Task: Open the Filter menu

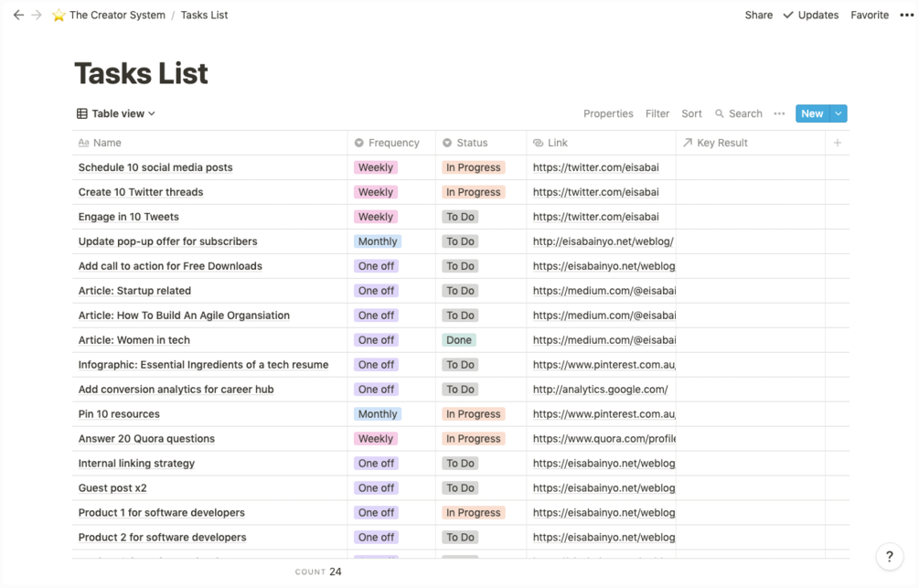Action: pyautogui.click(x=657, y=113)
